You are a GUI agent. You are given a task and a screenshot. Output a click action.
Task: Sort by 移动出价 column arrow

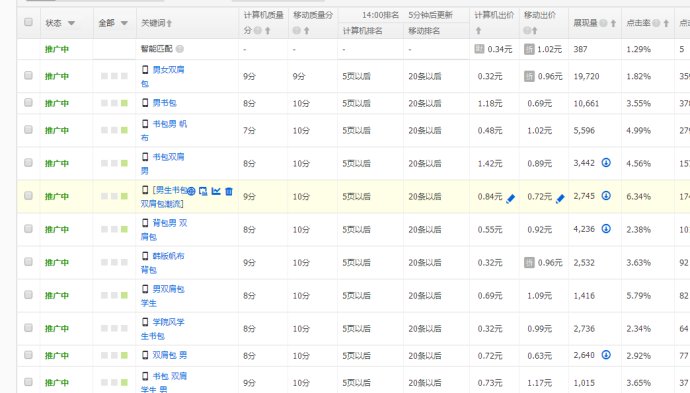pos(535,30)
